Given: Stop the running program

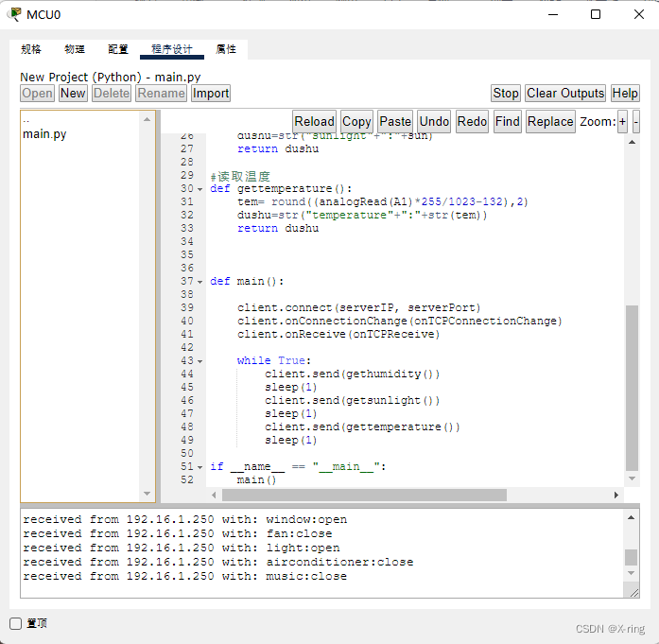Looking at the screenshot, I should [506, 93].
